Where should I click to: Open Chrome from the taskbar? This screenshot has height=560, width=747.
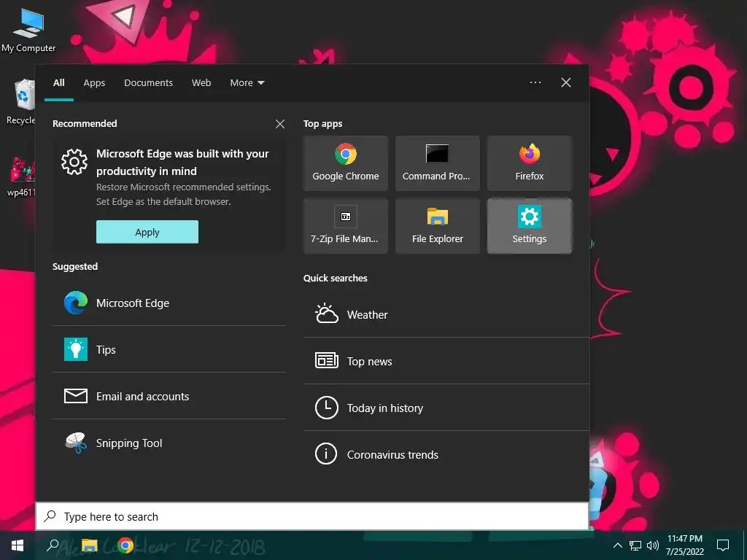pos(125,545)
